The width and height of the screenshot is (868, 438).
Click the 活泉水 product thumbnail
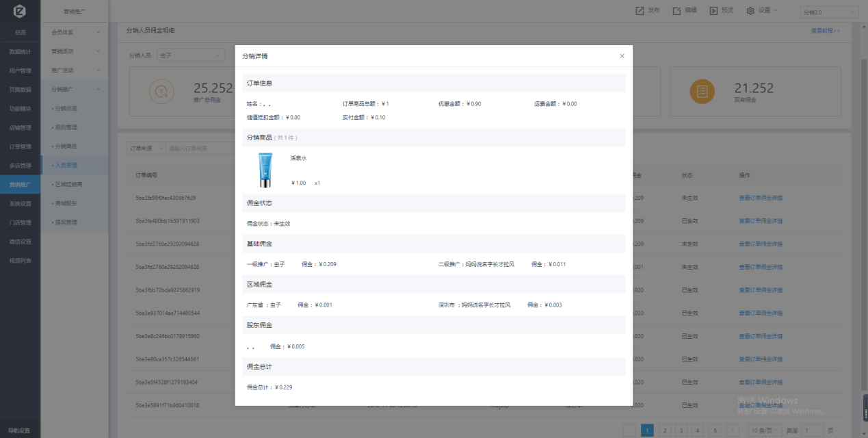pos(265,170)
